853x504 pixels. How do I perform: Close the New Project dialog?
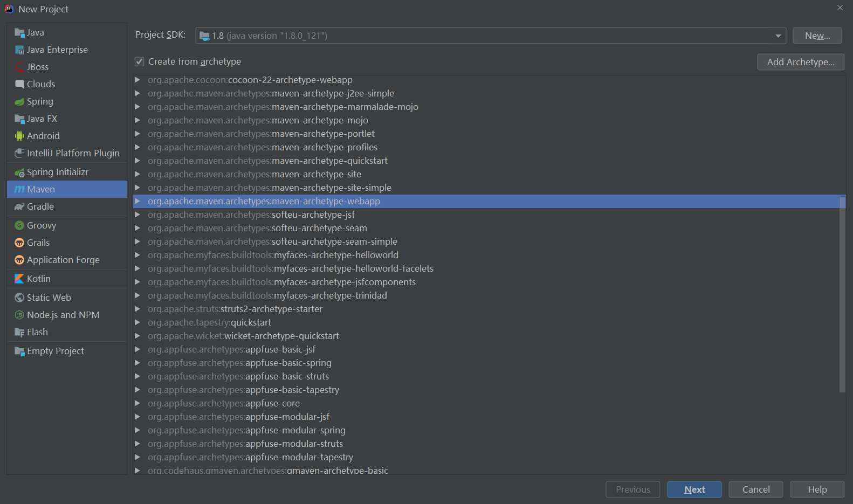pyautogui.click(x=840, y=8)
